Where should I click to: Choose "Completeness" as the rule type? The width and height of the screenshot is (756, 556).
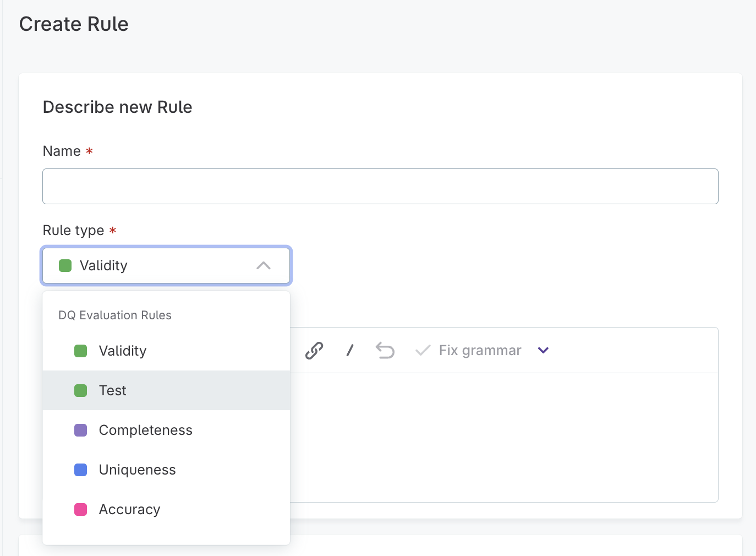[145, 430]
